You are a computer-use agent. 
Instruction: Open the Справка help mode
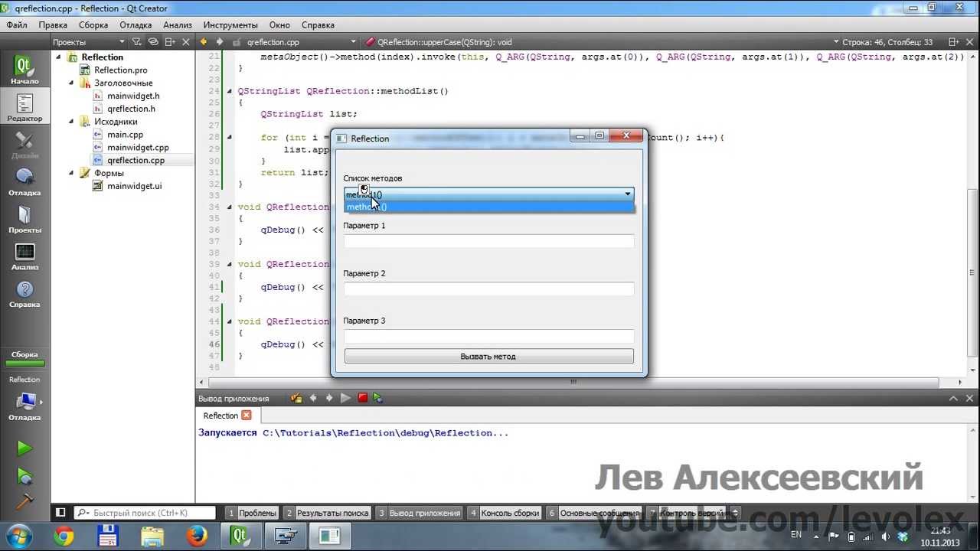click(24, 293)
